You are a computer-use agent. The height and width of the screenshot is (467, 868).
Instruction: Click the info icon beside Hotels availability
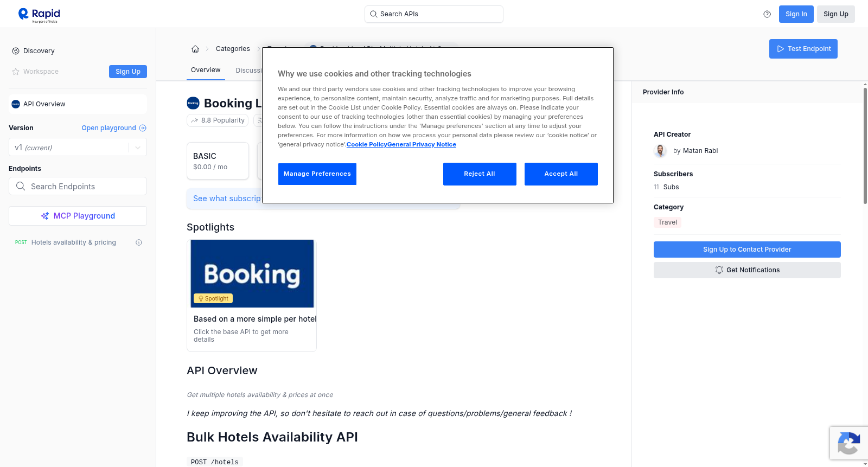point(139,242)
